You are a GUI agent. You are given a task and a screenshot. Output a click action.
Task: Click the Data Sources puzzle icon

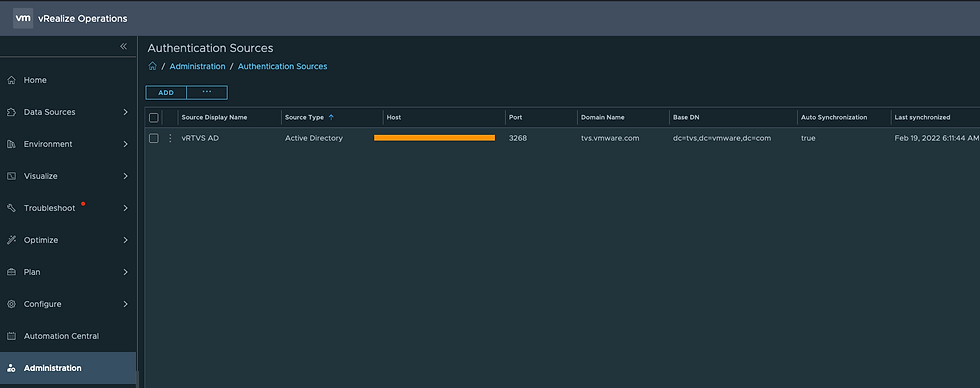(x=11, y=112)
